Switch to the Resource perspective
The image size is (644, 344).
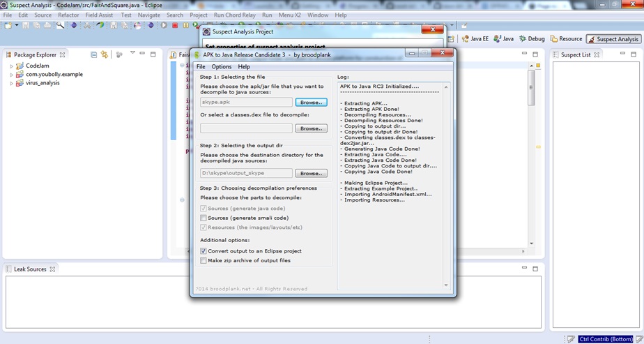click(567, 38)
